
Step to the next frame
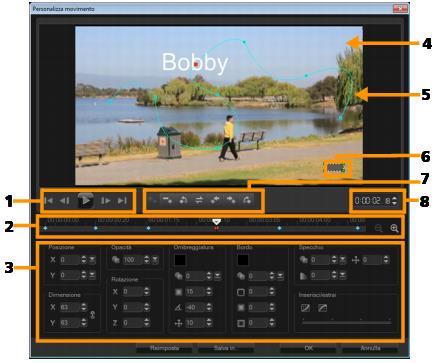106,201
